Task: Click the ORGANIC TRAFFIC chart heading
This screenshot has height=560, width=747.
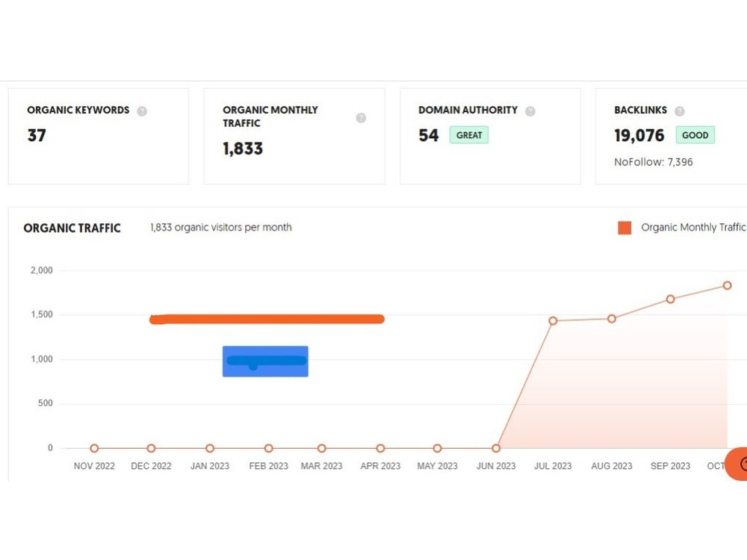Action: point(72,228)
